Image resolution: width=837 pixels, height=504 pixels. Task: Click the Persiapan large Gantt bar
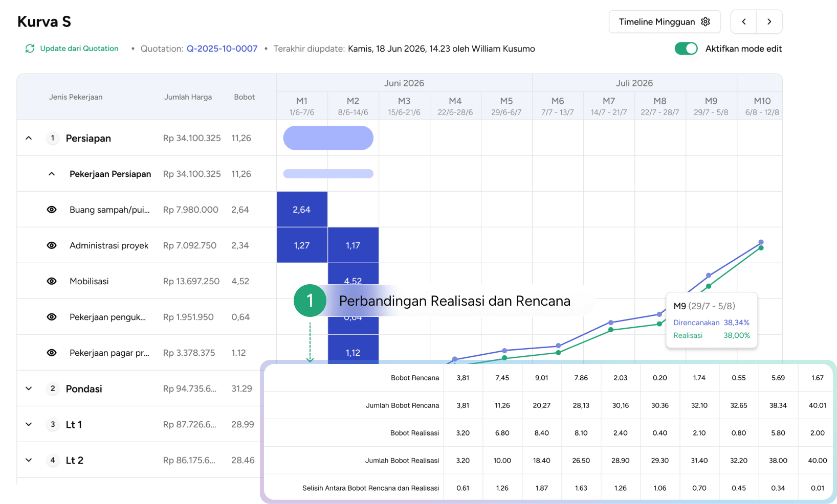(328, 138)
